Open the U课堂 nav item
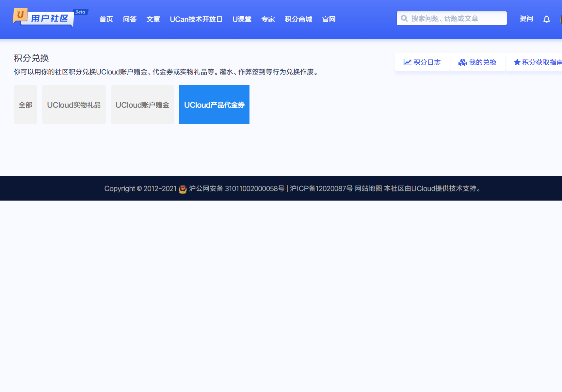Viewport: 562px width, 392px height. tap(242, 19)
